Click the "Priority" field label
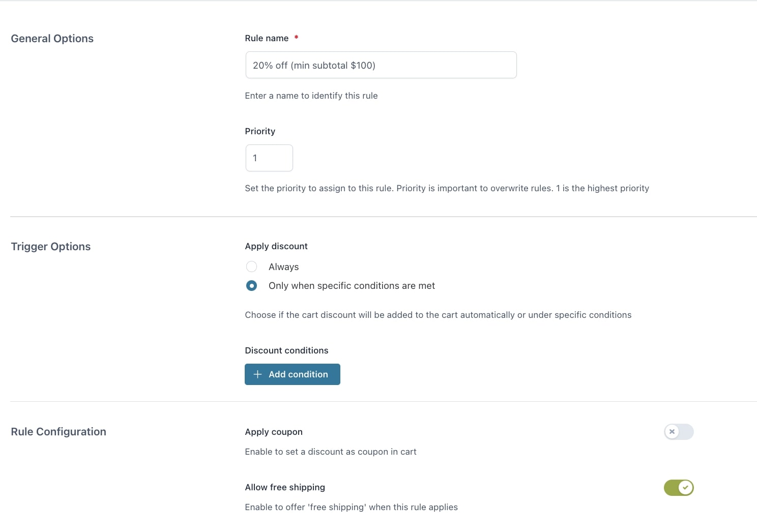The width and height of the screenshot is (757, 532). [x=260, y=131]
